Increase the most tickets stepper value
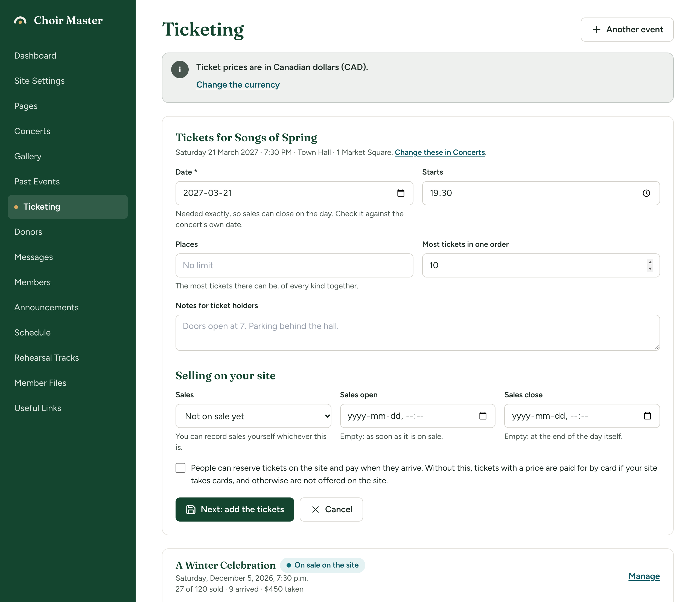 [x=650, y=262]
